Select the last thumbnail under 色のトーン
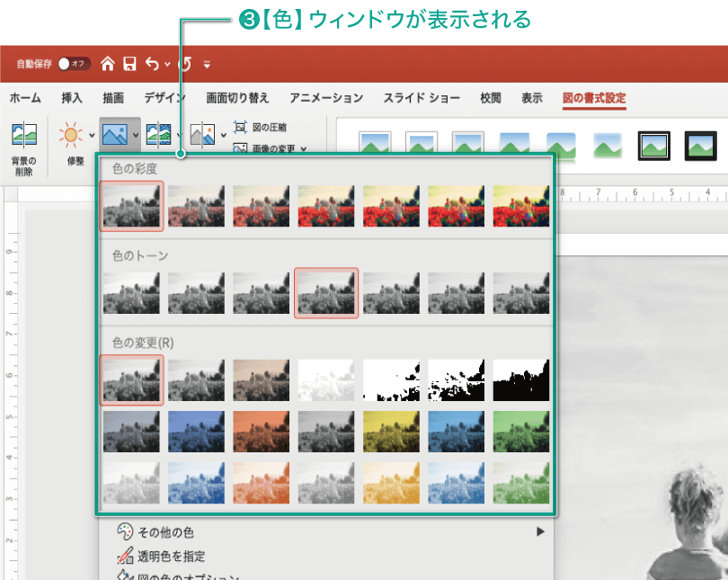 pos(521,293)
